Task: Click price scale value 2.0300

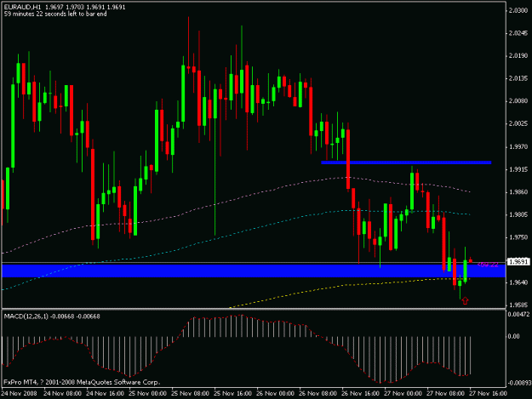Action: [x=518, y=10]
